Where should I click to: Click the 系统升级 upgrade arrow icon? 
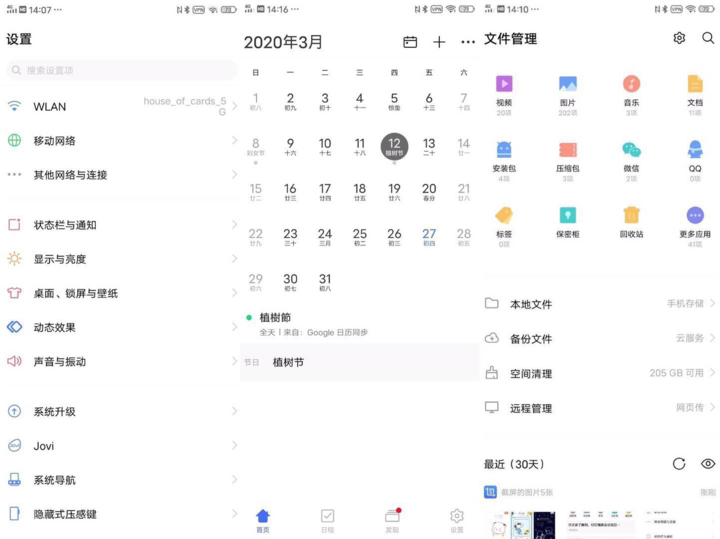point(15,411)
